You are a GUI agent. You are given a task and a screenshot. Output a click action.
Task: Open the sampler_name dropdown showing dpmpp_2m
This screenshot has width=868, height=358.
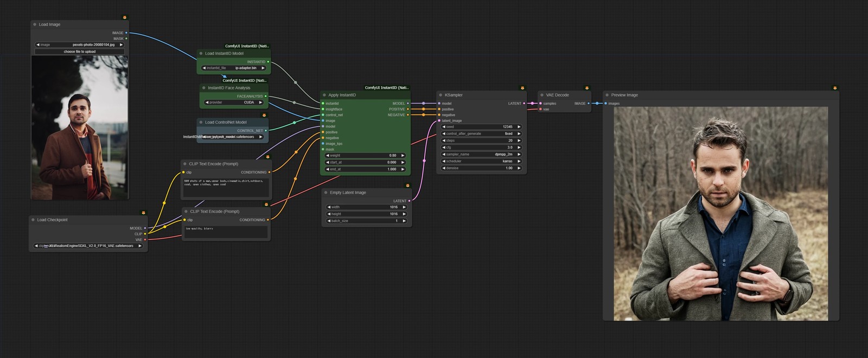tap(481, 154)
